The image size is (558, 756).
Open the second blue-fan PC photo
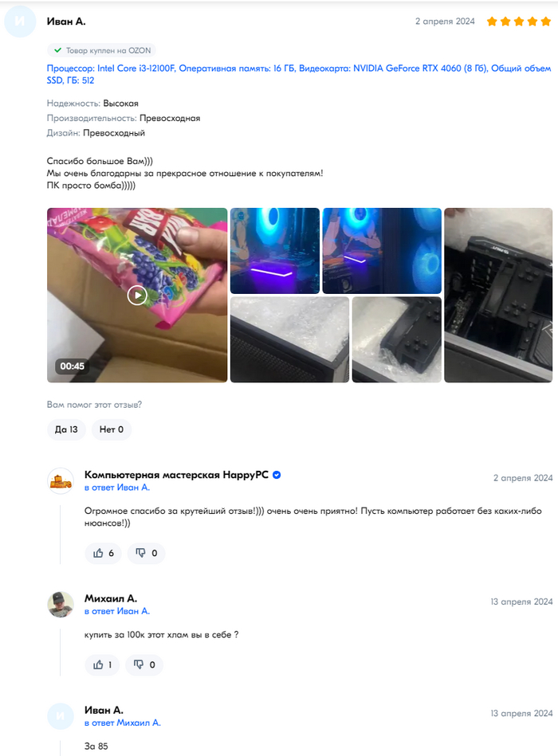[382, 251]
